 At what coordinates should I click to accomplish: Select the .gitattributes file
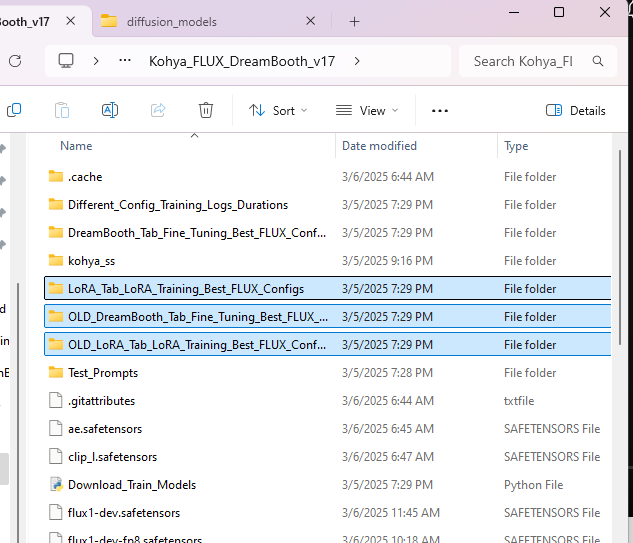coord(328,400)
